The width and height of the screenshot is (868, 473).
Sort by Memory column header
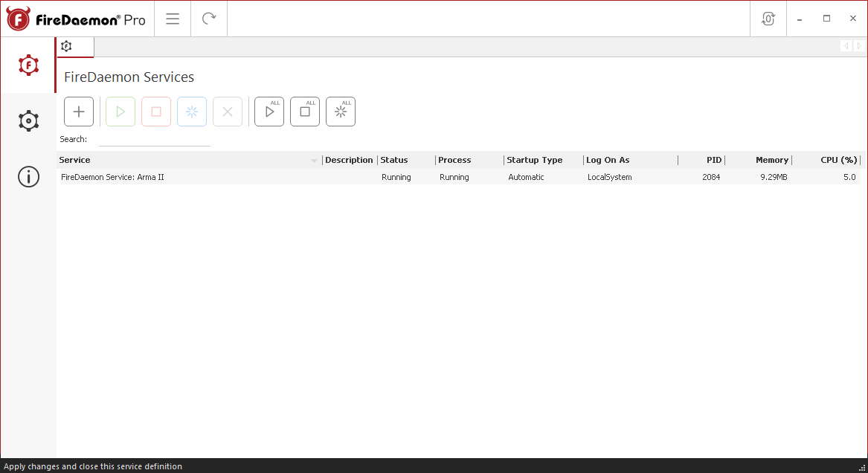(759, 160)
